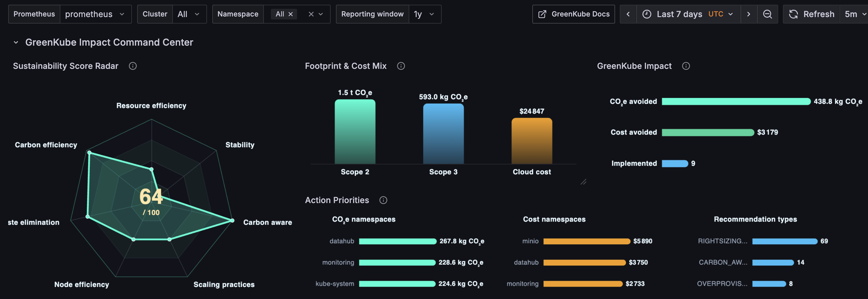The image size is (868, 299).
Task: Open GreenKube Docs external link
Action: click(574, 14)
